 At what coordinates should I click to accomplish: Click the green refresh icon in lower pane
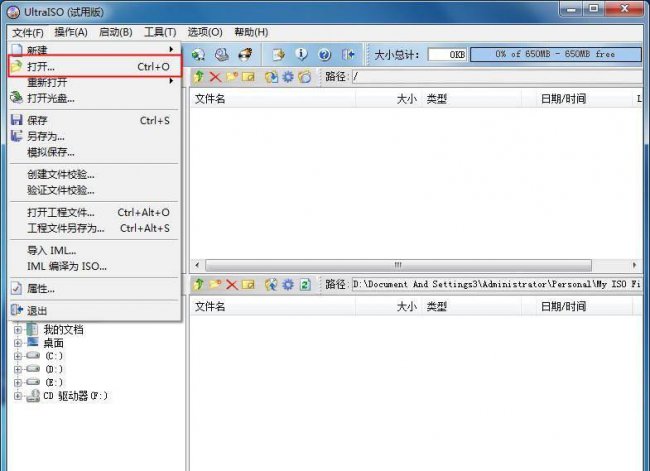pos(305,284)
